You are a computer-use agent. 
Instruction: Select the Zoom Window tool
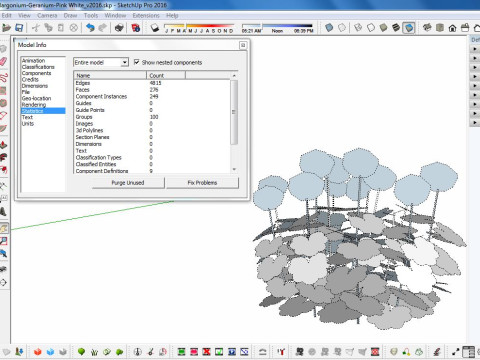pyautogui.click(x=3, y=241)
